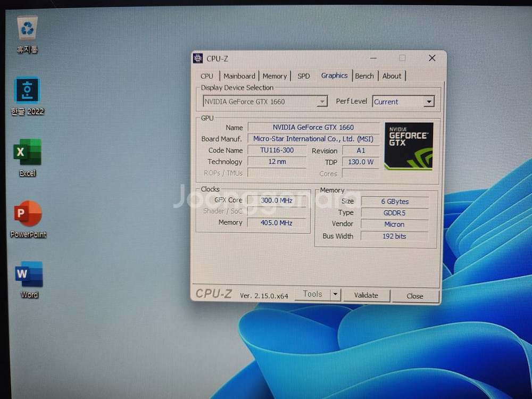This screenshot has width=532, height=399.
Task: Click the Ver. 2.15.0.x64 version text
Action: [x=264, y=296]
